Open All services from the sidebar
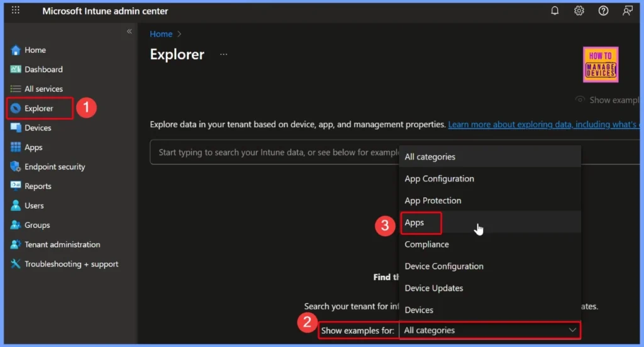 coord(43,89)
